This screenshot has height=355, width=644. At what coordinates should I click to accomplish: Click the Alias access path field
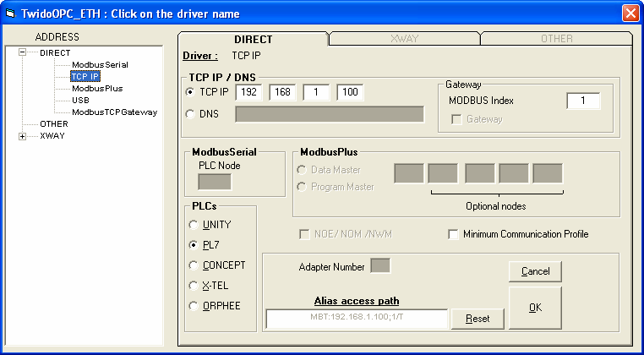(x=357, y=319)
